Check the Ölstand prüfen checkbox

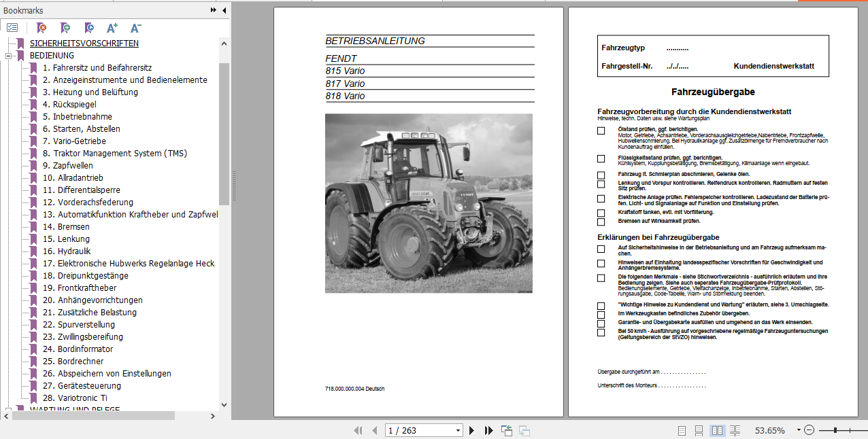601,130
